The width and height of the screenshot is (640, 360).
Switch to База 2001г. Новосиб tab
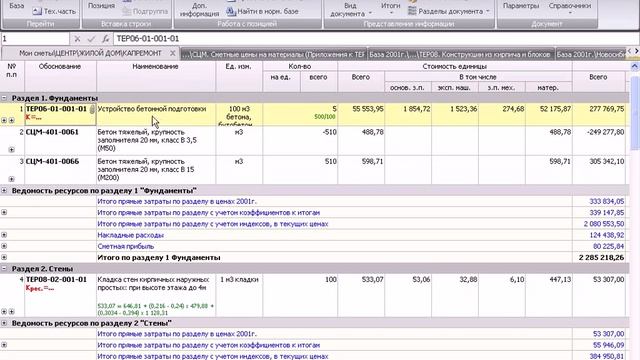click(x=590, y=54)
